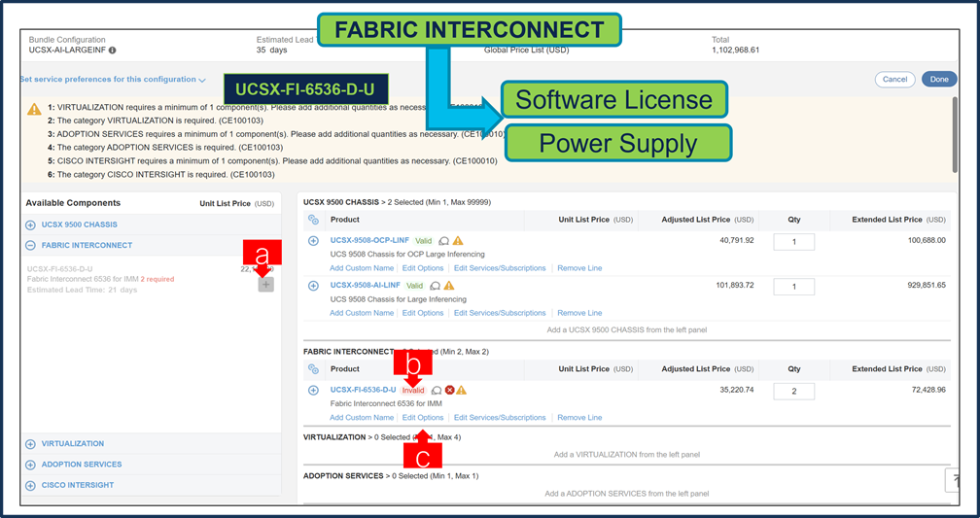Click the 'Add a UCSX 9500 CHASSIS from the left panel' hint

[x=627, y=329]
